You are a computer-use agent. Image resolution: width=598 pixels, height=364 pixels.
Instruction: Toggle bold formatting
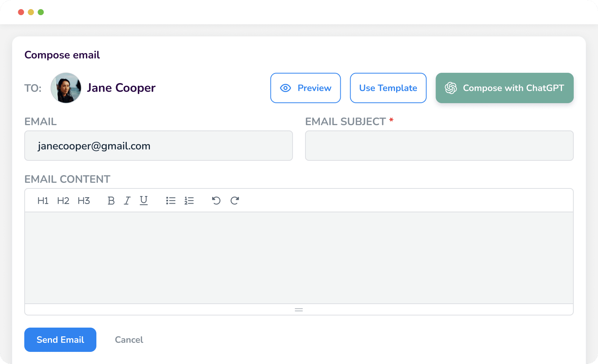point(111,201)
